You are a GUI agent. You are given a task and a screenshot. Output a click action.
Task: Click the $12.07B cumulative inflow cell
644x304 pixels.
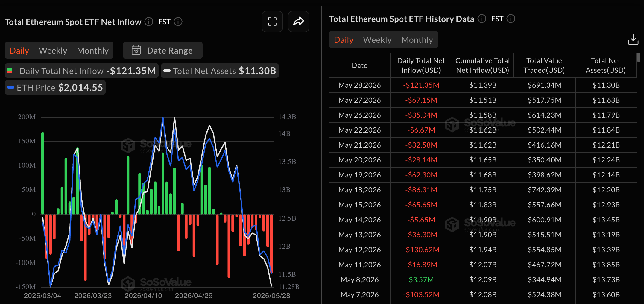(483, 265)
